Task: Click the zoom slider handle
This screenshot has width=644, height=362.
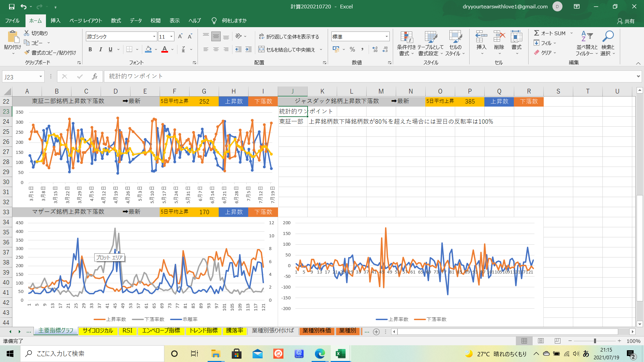Action: (595, 341)
